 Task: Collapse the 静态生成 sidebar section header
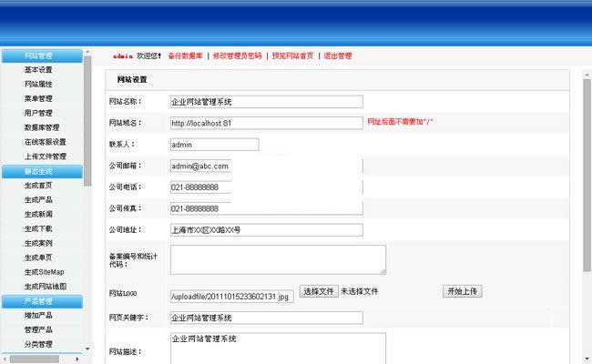(38, 171)
